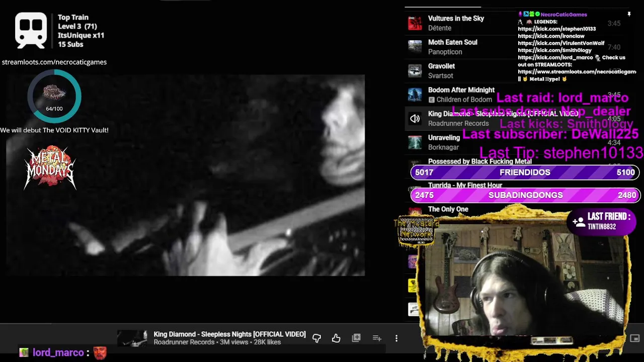This screenshot has height=362, width=644.
Task: Click VOID KITTY Vault goal text
Action: [54, 130]
